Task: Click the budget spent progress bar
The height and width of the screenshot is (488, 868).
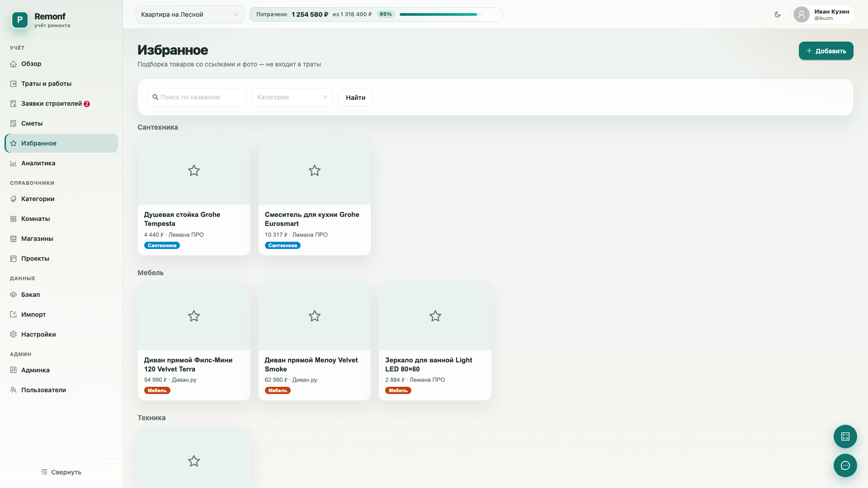Action: click(440, 14)
